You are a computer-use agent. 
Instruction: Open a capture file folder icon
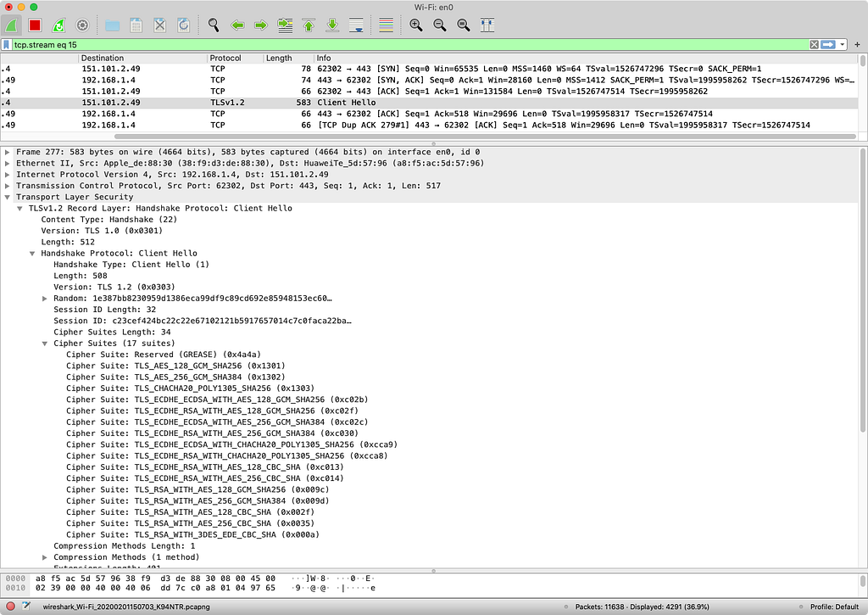pyautogui.click(x=113, y=25)
